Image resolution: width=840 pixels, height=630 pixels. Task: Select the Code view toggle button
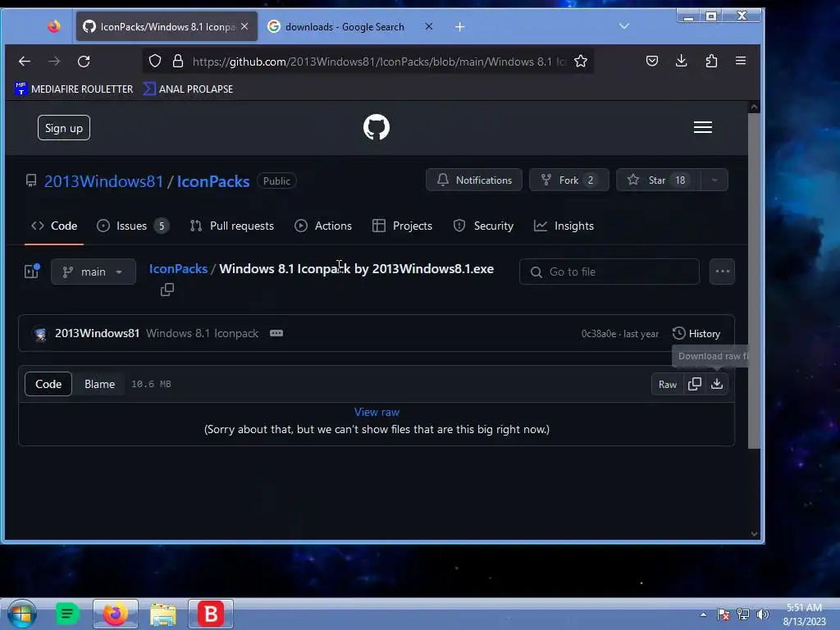48,384
